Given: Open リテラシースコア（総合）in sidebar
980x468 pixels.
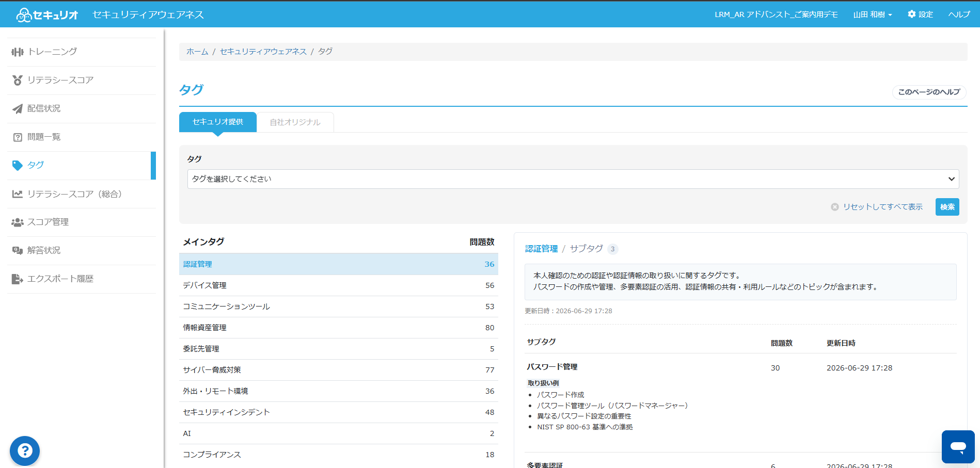Looking at the screenshot, I should click(x=82, y=194).
